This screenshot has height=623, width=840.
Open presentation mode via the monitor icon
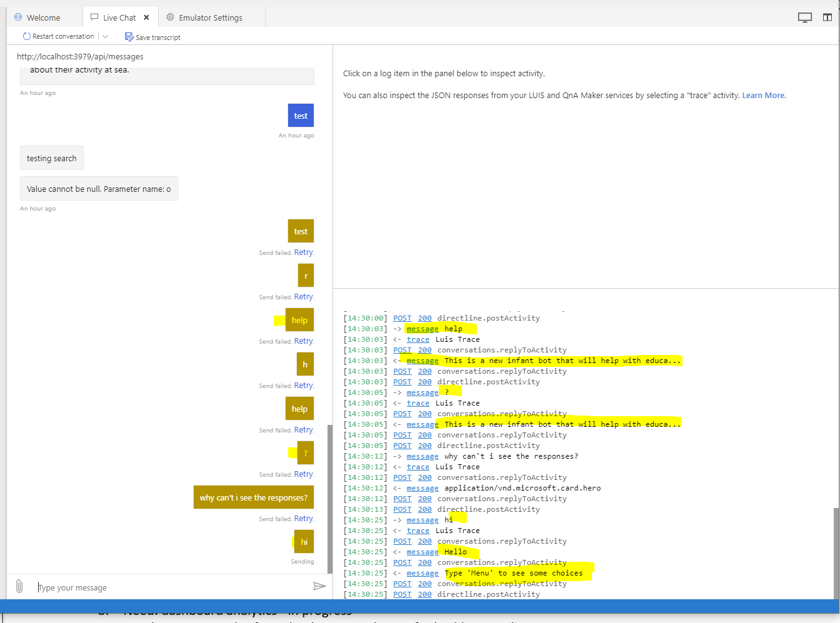[804, 17]
